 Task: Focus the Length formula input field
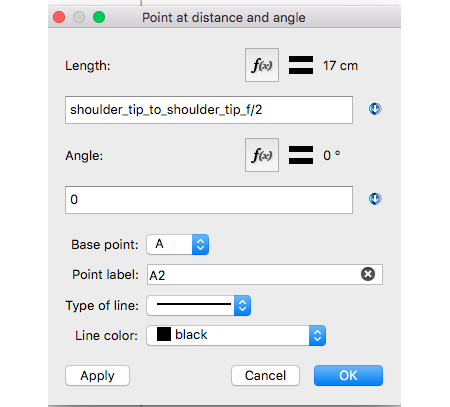tap(209, 110)
